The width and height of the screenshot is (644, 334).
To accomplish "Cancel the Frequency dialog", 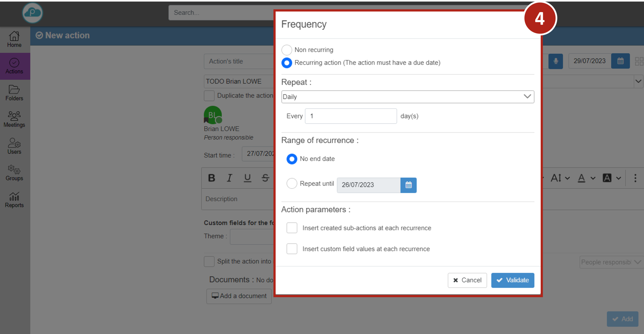I will coord(467,280).
